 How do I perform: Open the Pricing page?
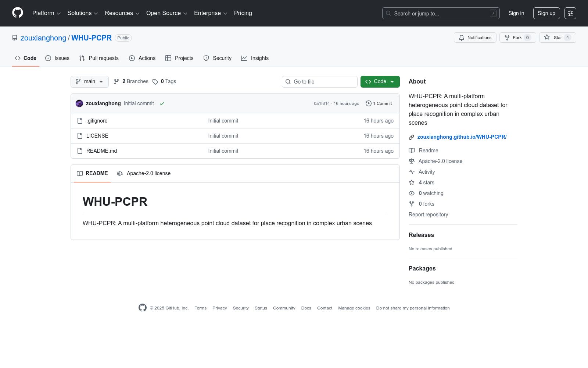click(x=243, y=13)
